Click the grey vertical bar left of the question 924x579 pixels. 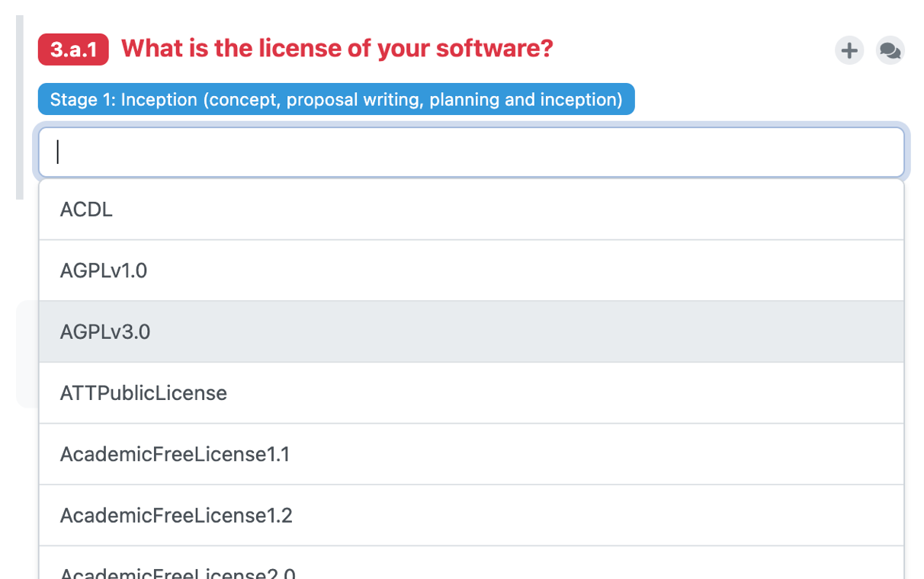(x=20, y=107)
